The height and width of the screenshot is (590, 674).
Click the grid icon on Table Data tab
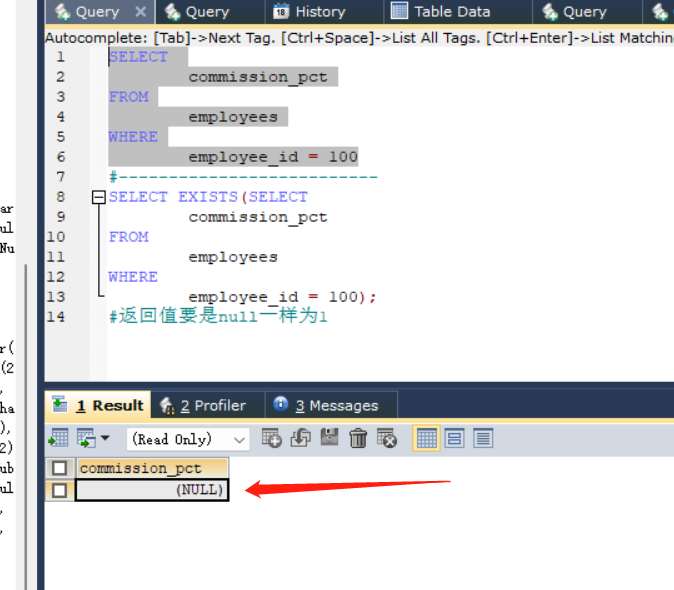pos(399,11)
